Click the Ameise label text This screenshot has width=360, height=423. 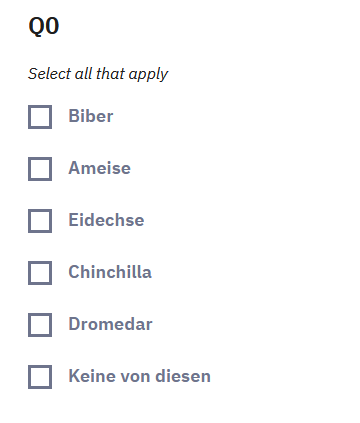[99, 168]
